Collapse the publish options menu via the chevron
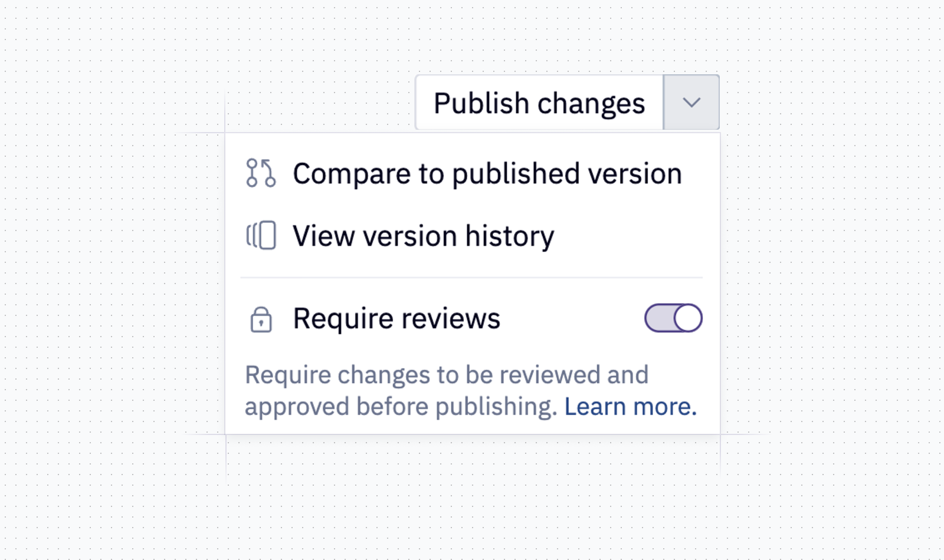This screenshot has height=560, width=944. point(690,102)
